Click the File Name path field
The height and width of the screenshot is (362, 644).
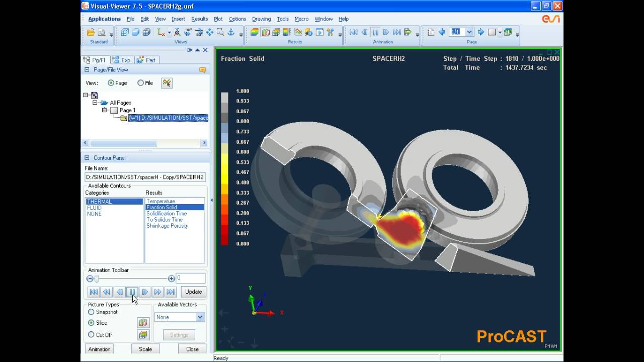coord(145,177)
